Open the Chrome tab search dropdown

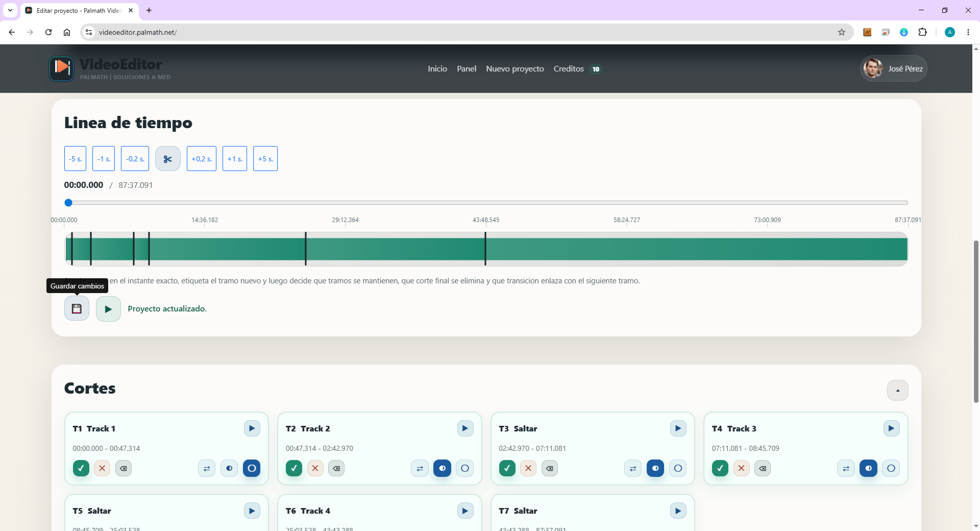click(10, 10)
